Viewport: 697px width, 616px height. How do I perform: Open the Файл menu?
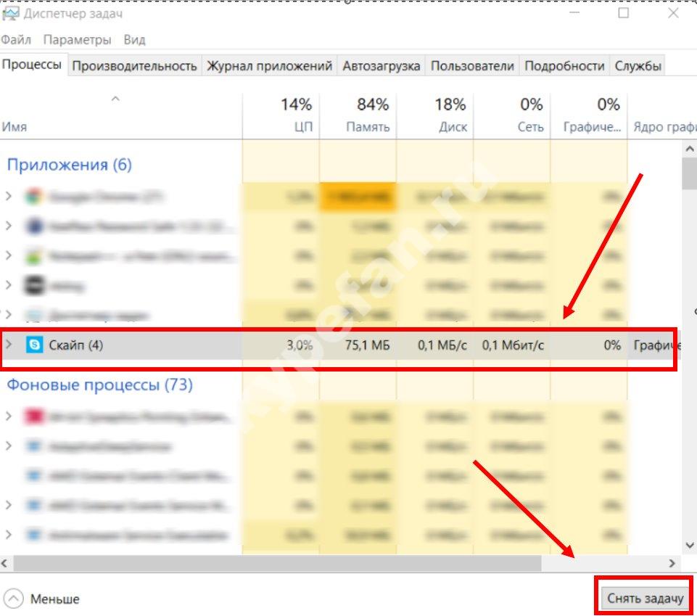click(x=16, y=40)
